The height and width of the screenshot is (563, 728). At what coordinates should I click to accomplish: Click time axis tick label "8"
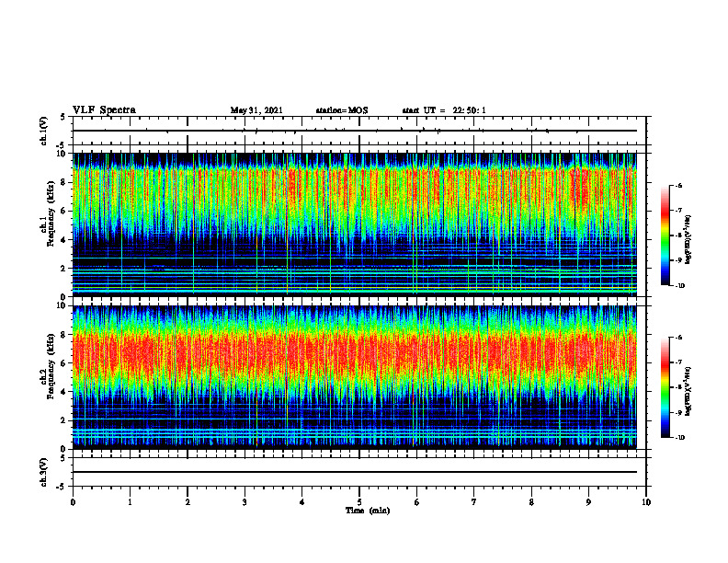(531, 502)
